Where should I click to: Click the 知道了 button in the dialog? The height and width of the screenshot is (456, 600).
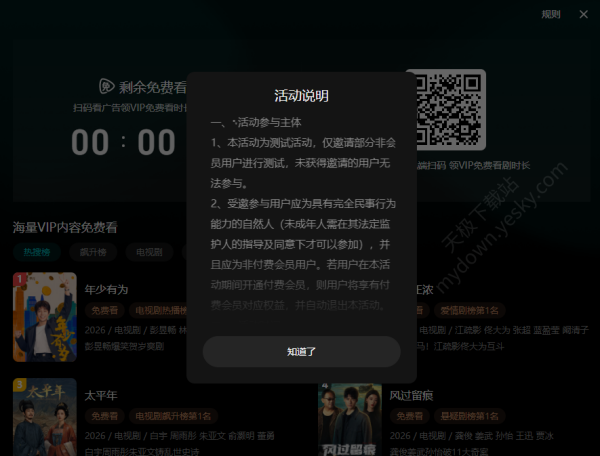tap(301, 351)
